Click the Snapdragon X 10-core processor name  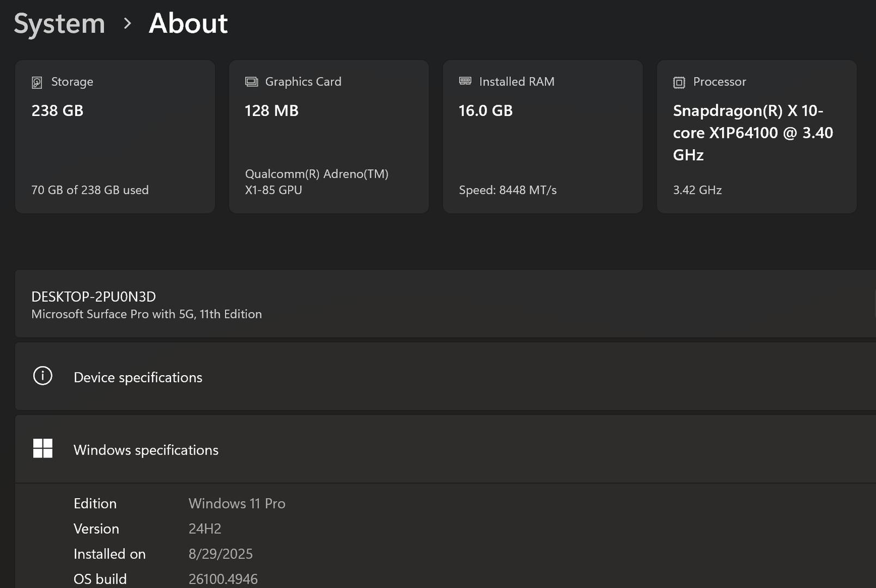tap(753, 133)
